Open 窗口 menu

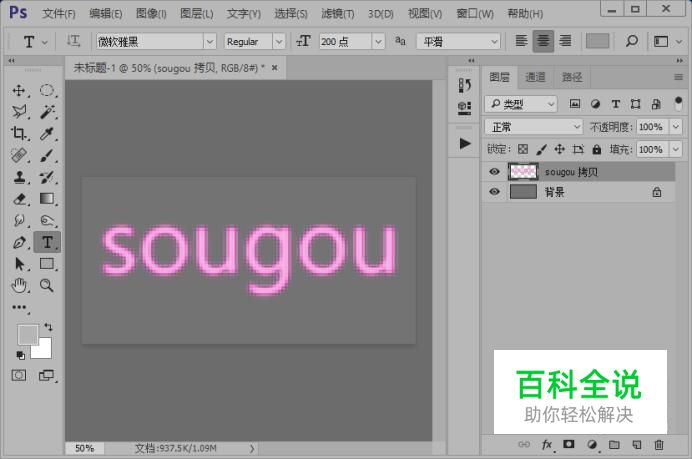pyautogui.click(x=475, y=14)
